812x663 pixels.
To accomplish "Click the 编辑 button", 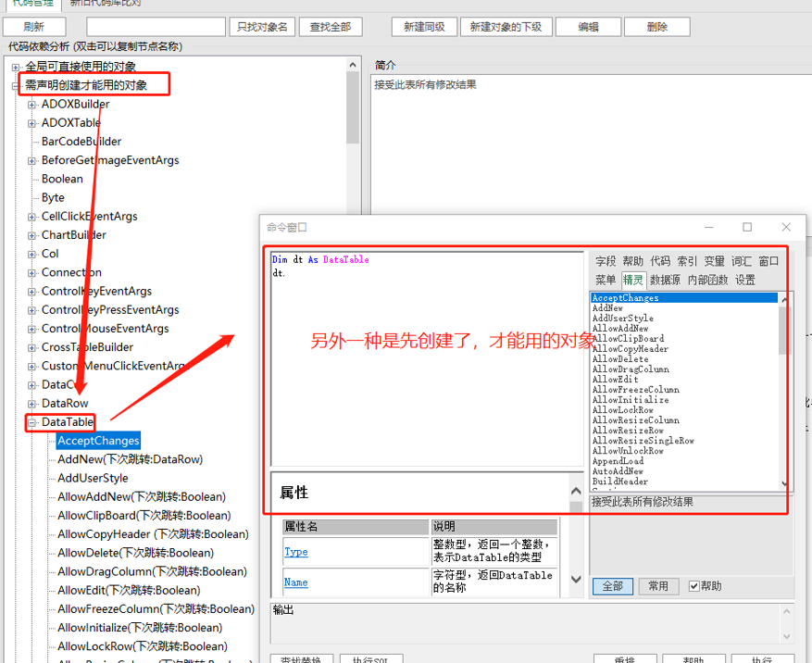I will click(x=588, y=27).
